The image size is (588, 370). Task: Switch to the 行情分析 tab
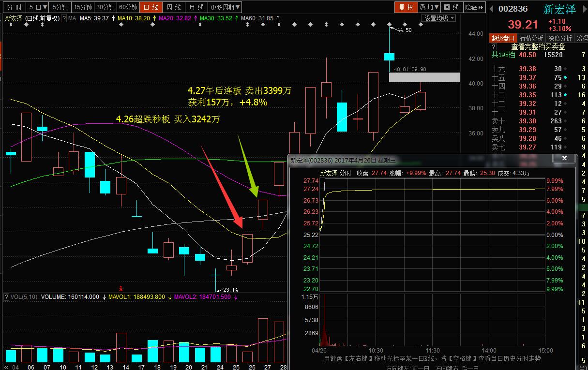(x=531, y=38)
